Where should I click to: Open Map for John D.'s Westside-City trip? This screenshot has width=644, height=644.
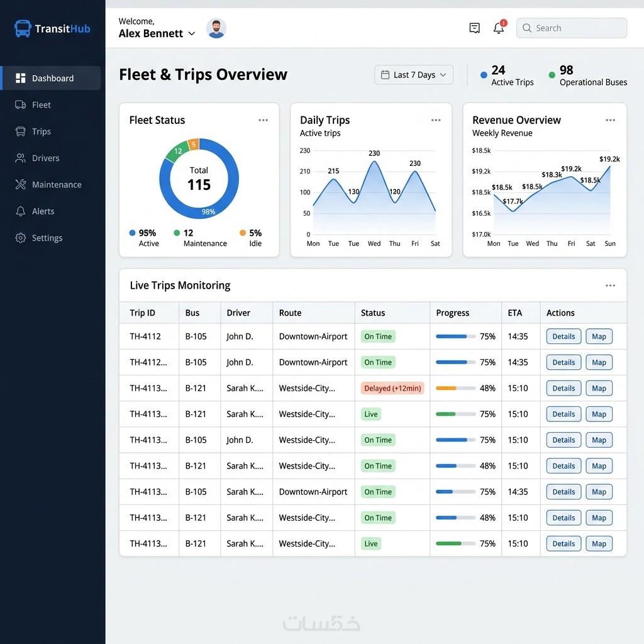tap(599, 440)
